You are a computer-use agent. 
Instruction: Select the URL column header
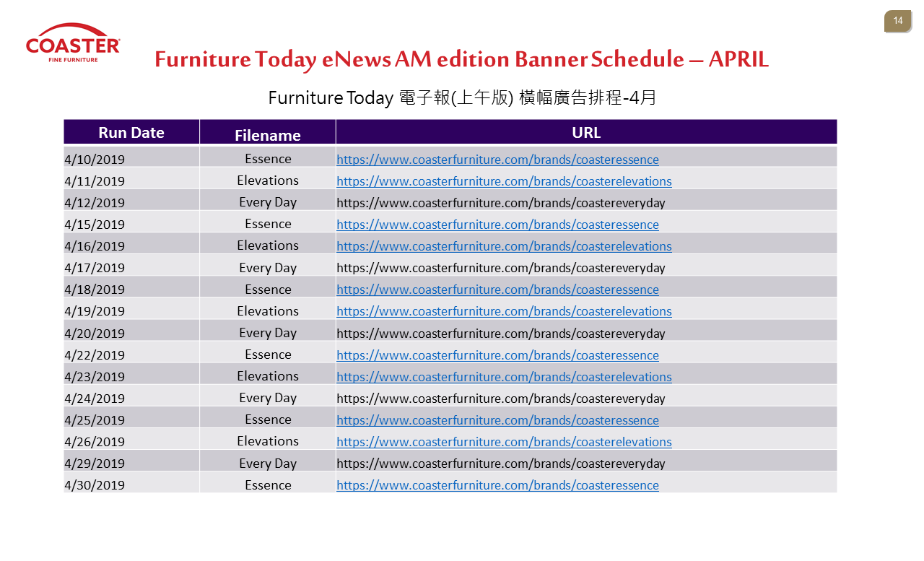(586, 132)
